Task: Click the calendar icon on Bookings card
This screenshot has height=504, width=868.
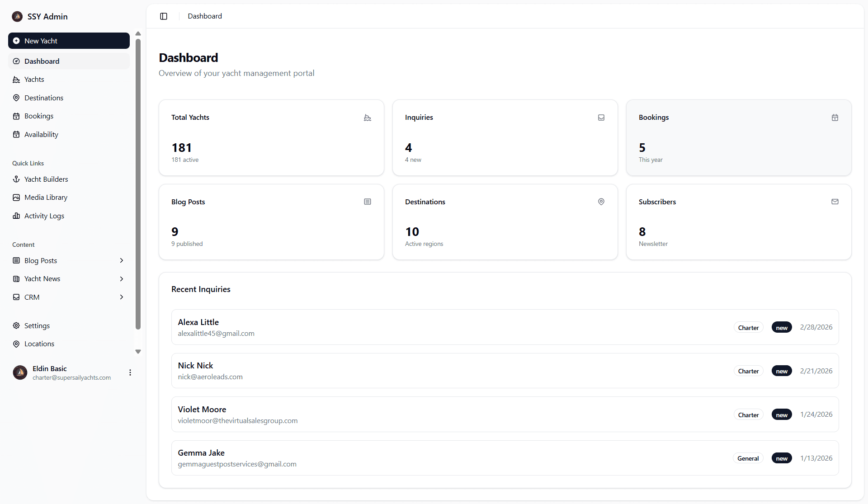Action: (x=835, y=118)
